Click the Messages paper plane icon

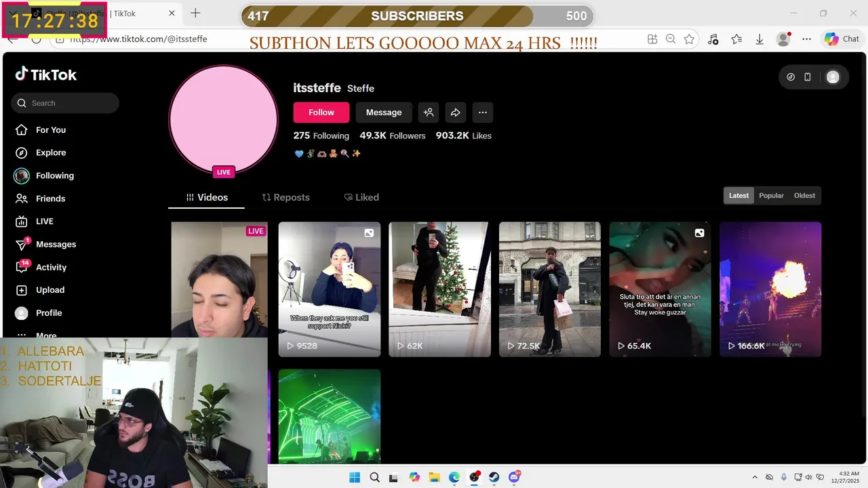pos(22,245)
